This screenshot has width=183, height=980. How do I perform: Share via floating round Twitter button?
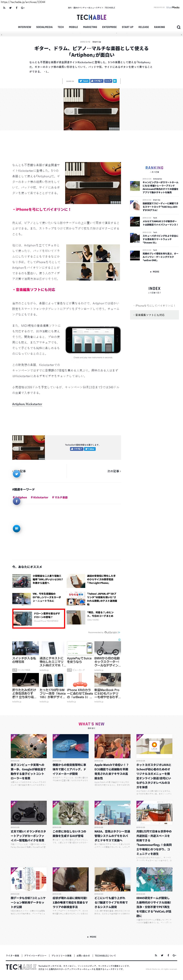16,474
